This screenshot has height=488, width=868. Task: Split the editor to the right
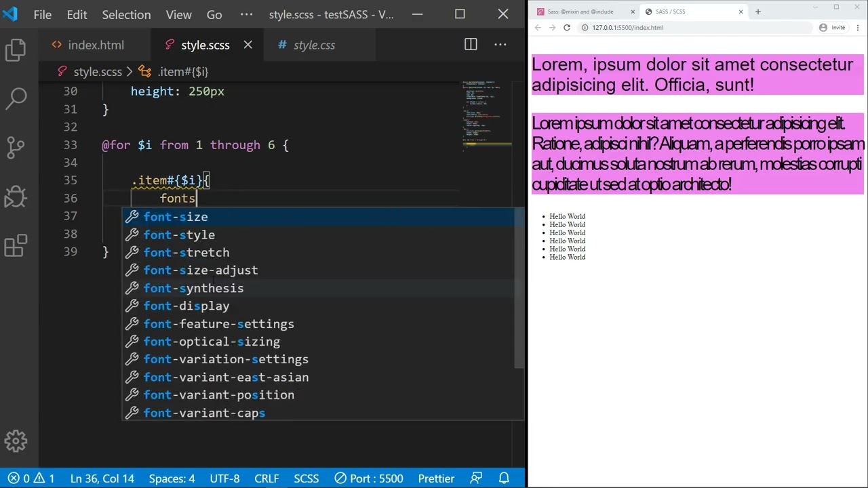pyautogui.click(x=471, y=45)
